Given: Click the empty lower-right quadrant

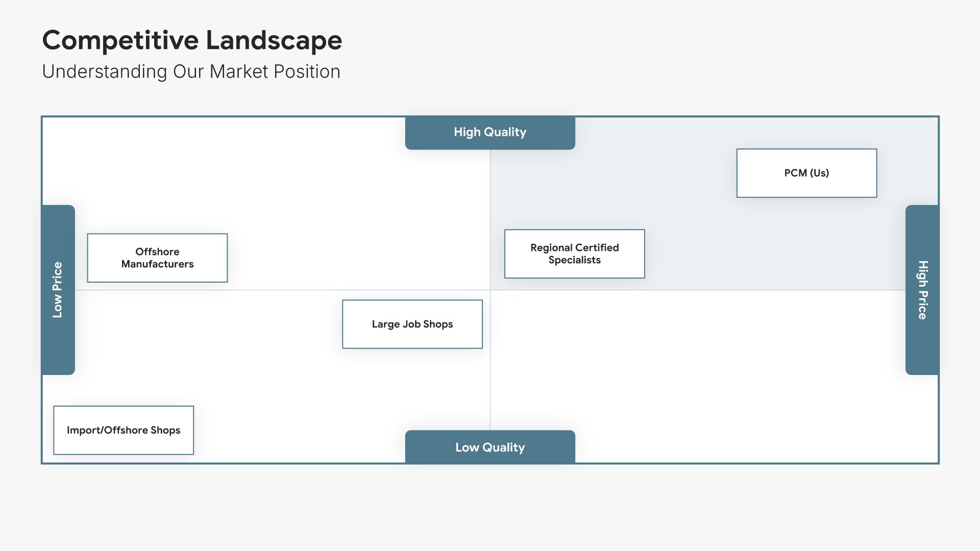Looking at the screenshot, I should [x=715, y=367].
